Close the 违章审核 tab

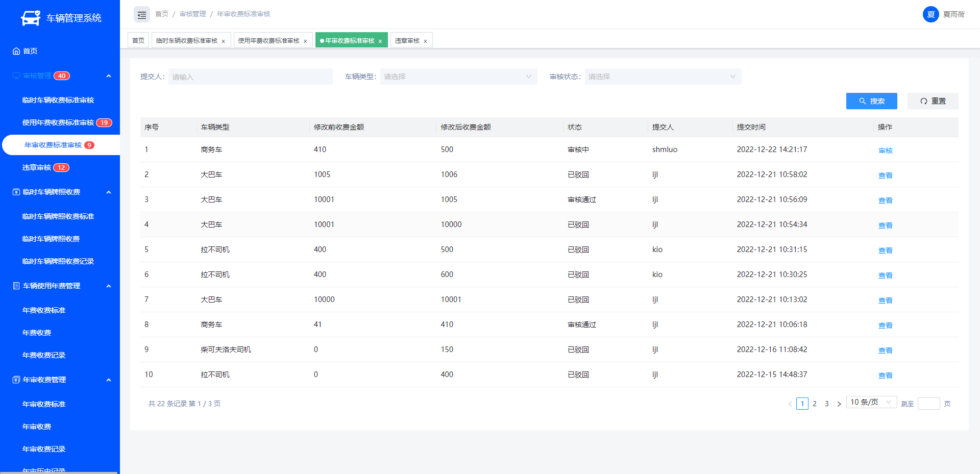point(425,41)
